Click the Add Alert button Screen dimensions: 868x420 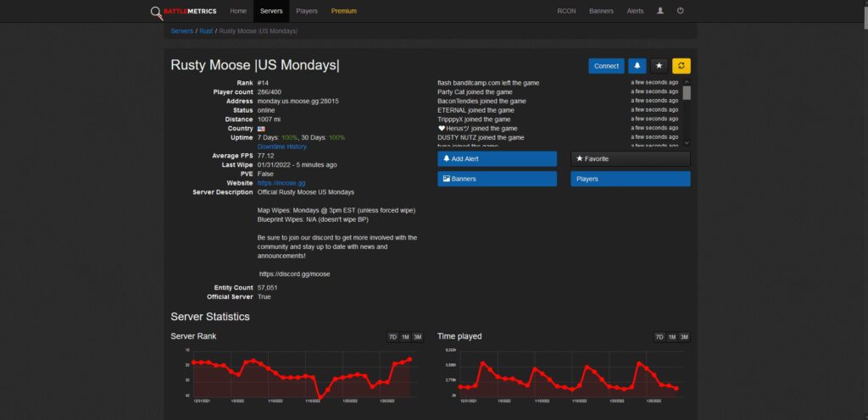tap(497, 158)
